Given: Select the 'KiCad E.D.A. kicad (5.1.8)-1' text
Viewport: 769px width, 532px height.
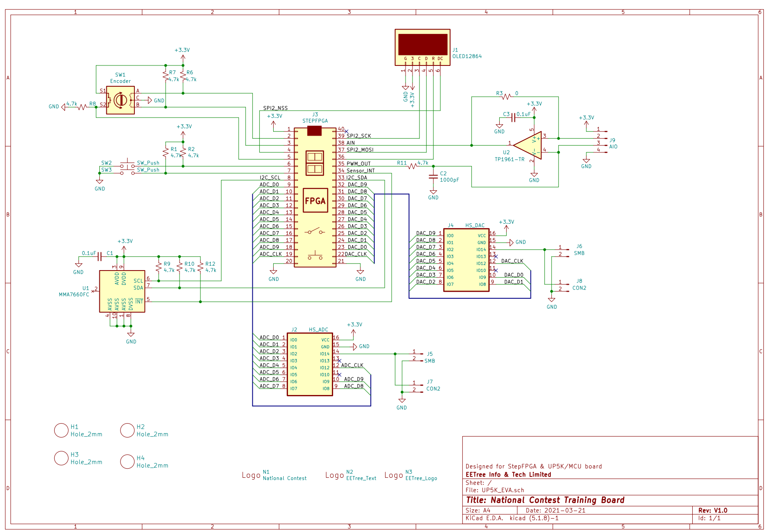Looking at the screenshot, I should pos(512,518).
